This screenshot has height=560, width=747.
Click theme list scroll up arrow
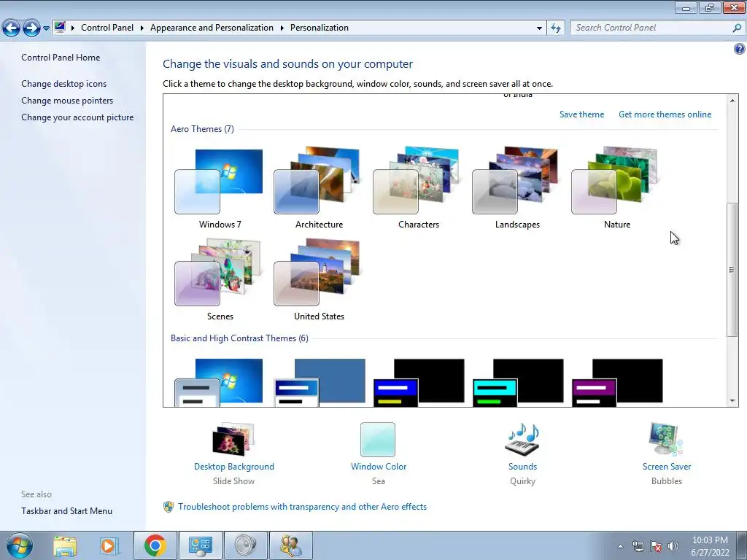click(x=732, y=101)
